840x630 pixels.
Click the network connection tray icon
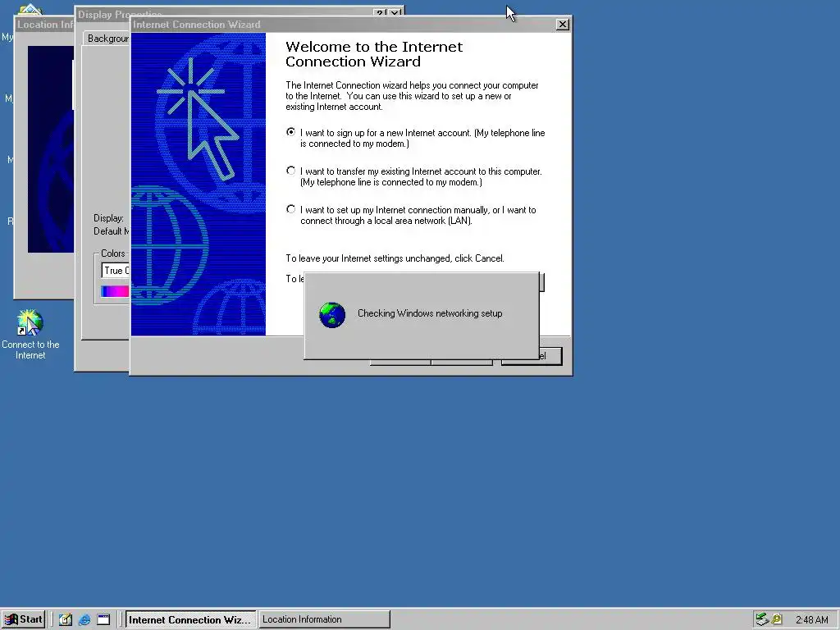pyautogui.click(x=762, y=620)
